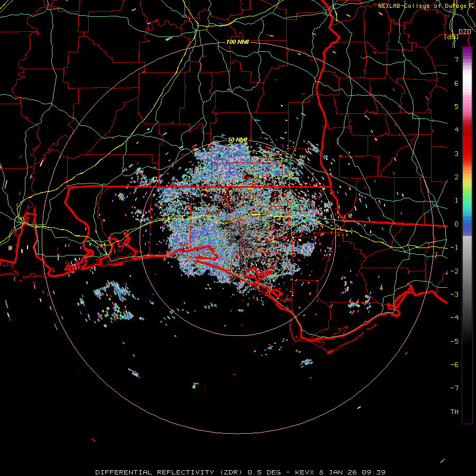Click the -4 value on color scale
This screenshot has height=476, width=476.
pos(454,318)
